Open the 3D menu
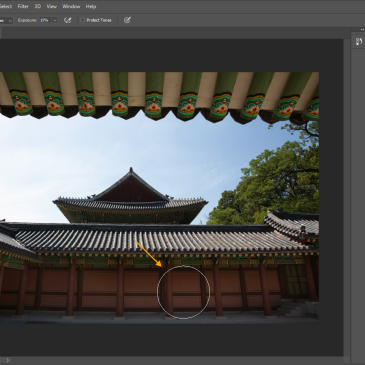The width and height of the screenshot is (365, 365). (38, 6)
